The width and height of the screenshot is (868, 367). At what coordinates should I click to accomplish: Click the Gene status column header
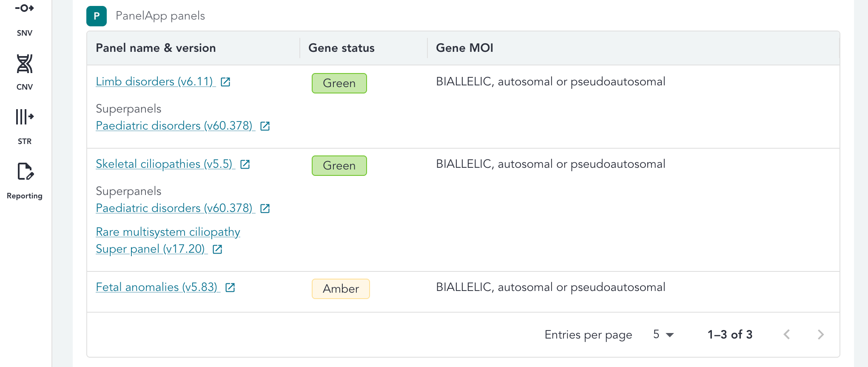coord(341,48)
